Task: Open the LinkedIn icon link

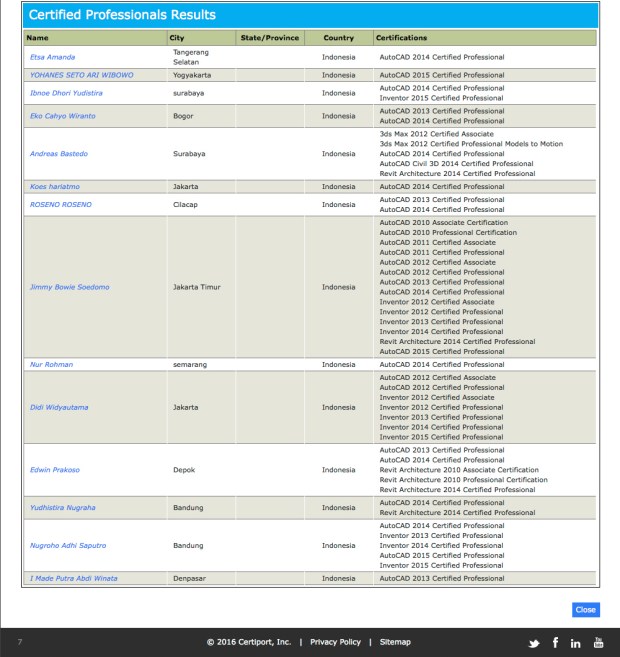Action: pyautogui.click(x=576, y=642)
